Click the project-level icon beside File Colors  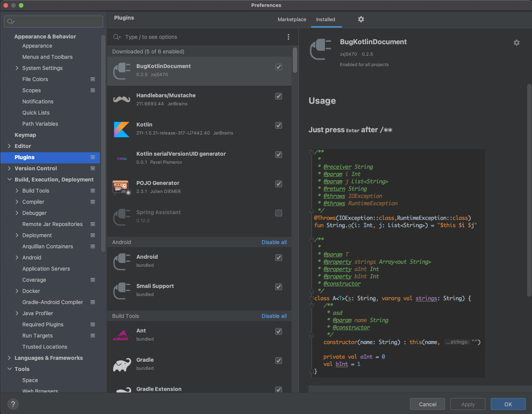[93, 79]
